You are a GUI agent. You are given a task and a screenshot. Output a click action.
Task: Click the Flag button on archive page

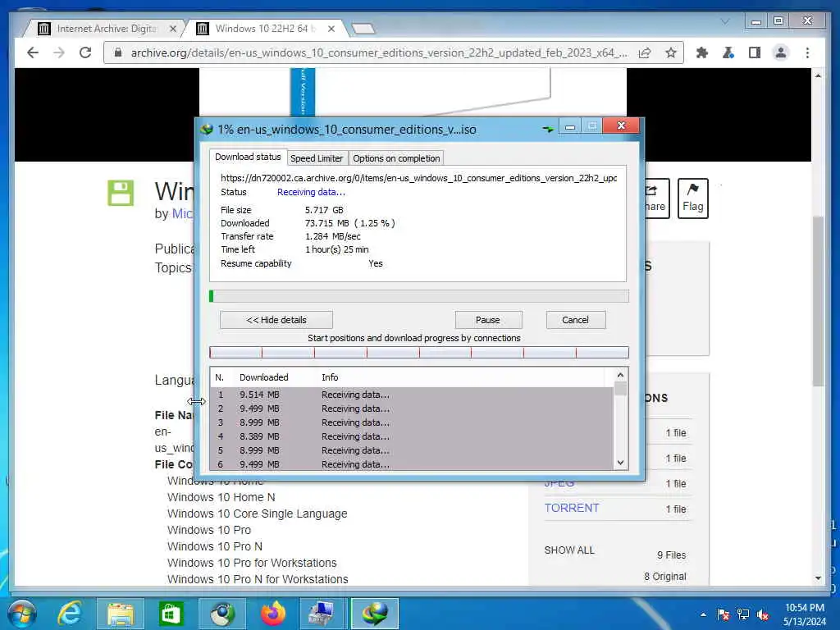point(692,199)
